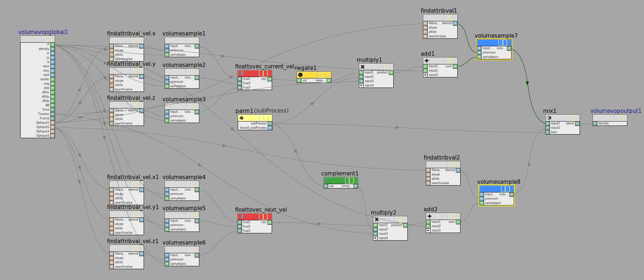Select the volumesample6 node name label

[x=184, y=243]
